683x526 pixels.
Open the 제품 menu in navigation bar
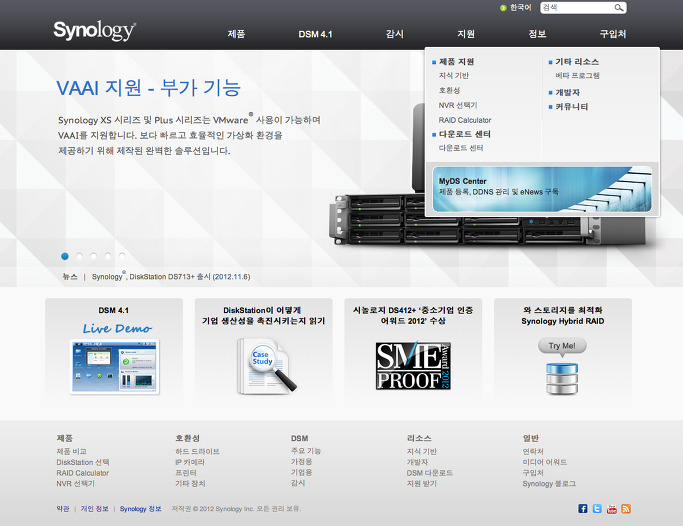tap(236, 34)
